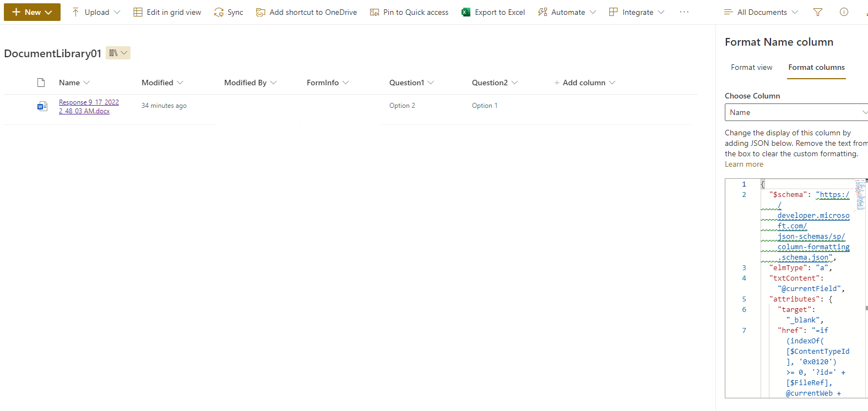Image resolution: width=868 pixels, height=411 pixels.
Task: Click the plus icon in Add column
Action: tap(557, 83)
